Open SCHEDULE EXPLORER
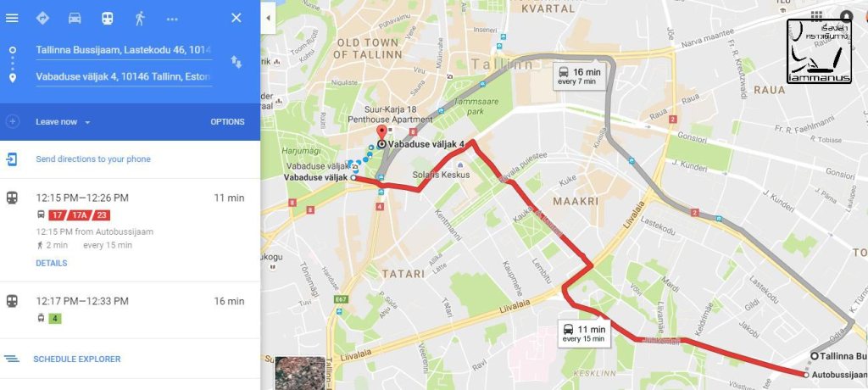 click(x=77, y=359)
